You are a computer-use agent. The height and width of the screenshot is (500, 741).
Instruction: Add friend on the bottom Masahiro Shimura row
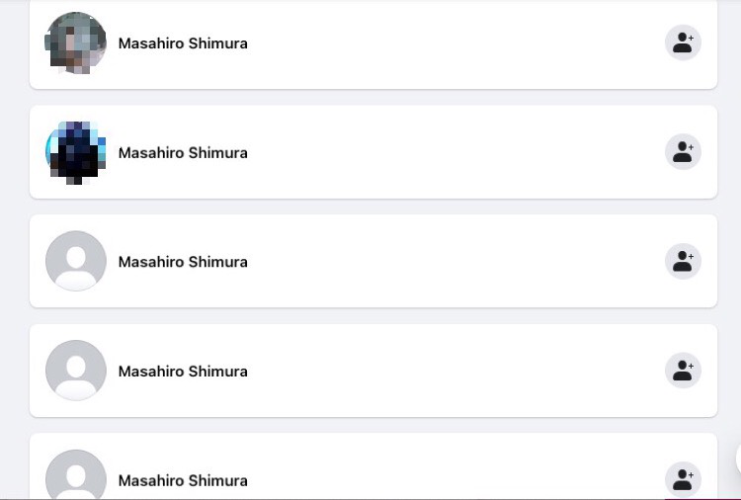(x=683, y=480)
